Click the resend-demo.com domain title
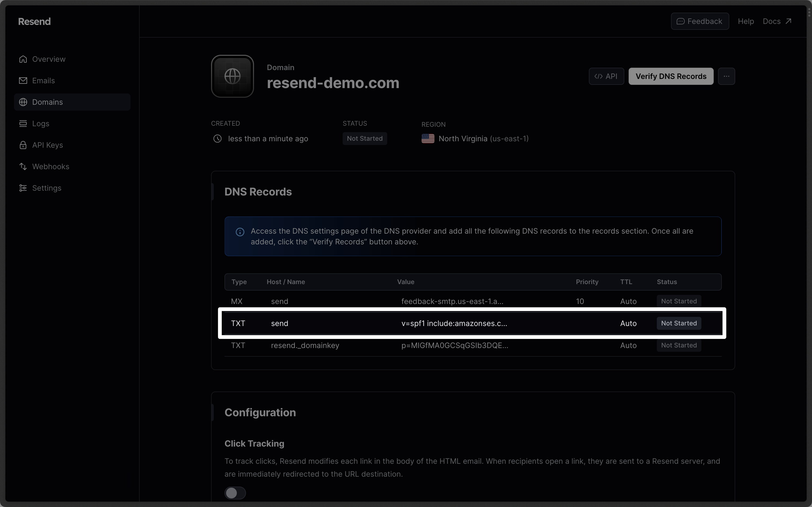Screen dimensions: 812x507 (x=333, y=83)
